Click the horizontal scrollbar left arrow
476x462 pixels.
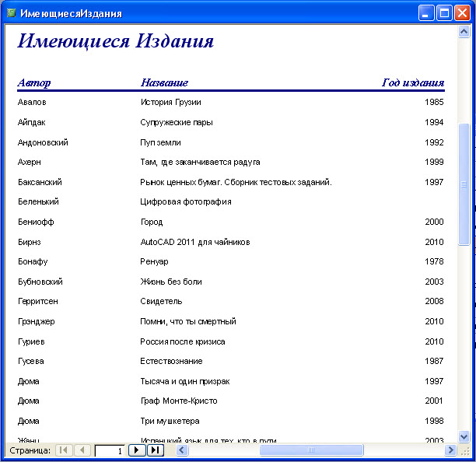(182, 450)
